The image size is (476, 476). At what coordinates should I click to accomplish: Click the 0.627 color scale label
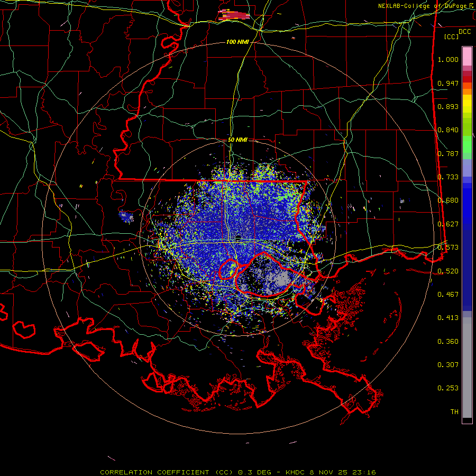(x=448, y=224)
